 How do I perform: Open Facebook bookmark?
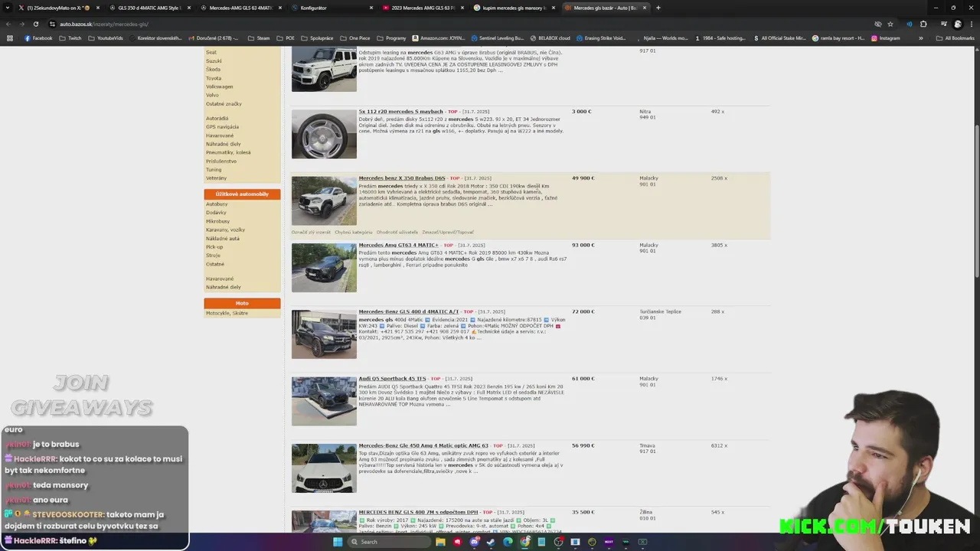[38, 38]
